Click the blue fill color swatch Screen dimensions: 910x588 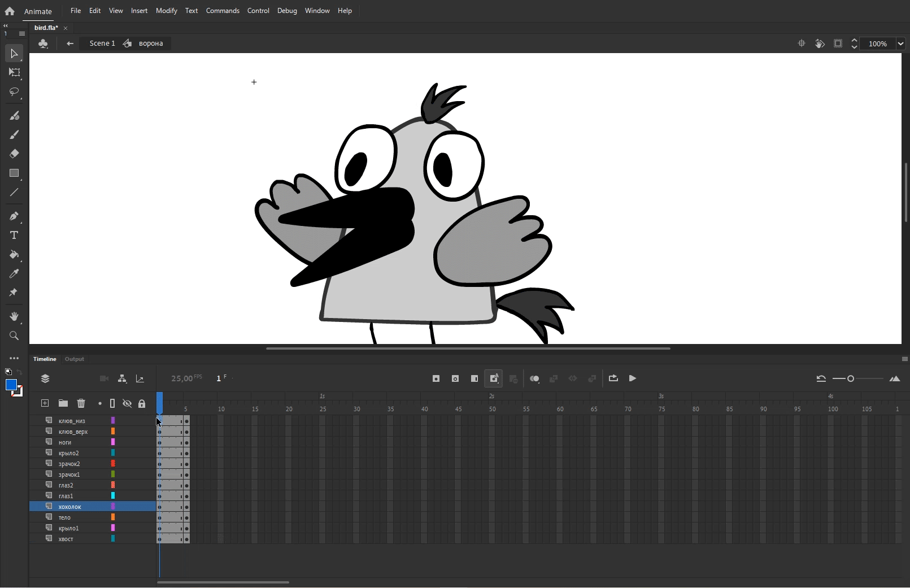pos(11,385)
